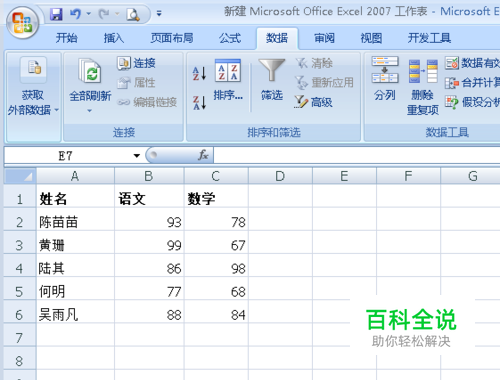The height and width of the screenshot is (380, 500).
Task: Click into the formula bar
Action: [357, 156]
